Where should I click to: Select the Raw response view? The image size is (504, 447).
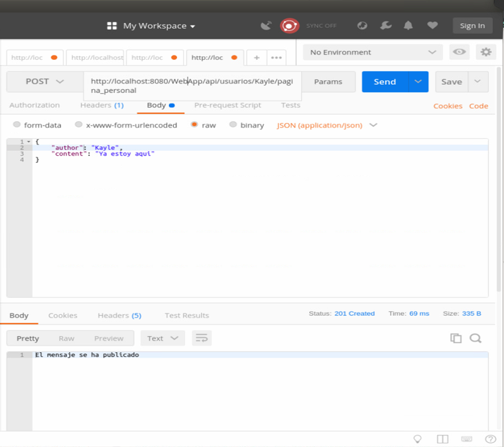(67, 338)
